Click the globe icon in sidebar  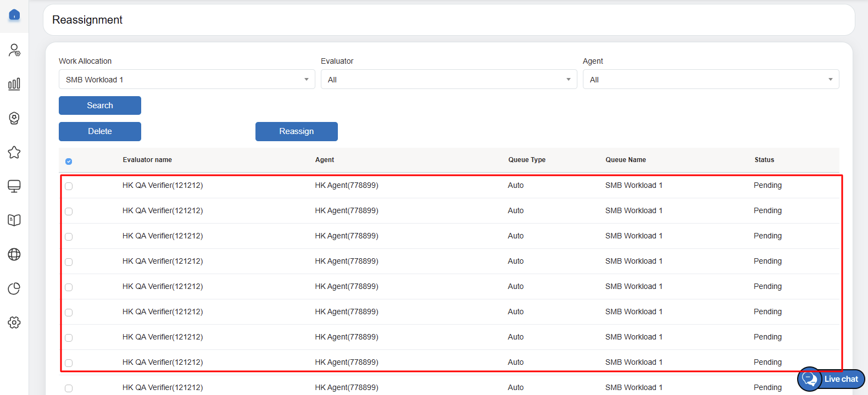pos(14,254)
